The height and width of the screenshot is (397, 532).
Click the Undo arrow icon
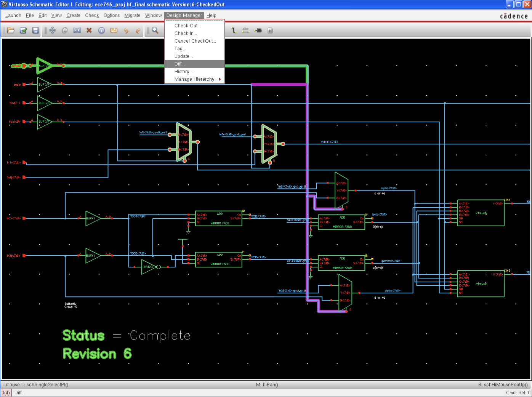coord(126,30)
